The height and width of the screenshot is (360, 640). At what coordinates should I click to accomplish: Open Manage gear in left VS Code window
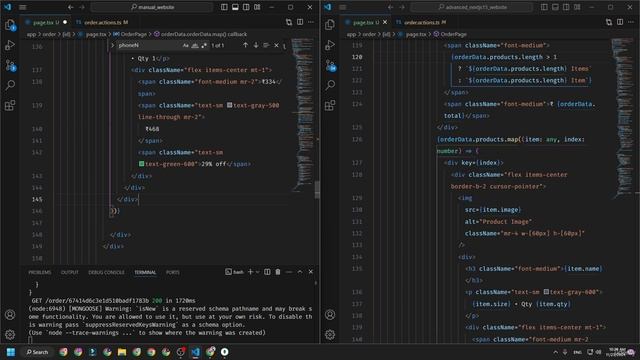tap(10, 335)
